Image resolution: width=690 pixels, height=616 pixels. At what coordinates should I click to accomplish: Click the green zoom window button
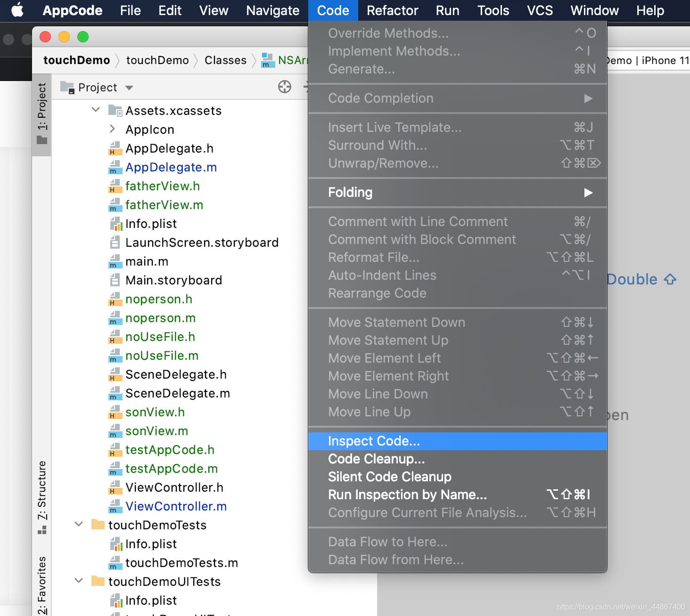83,37
